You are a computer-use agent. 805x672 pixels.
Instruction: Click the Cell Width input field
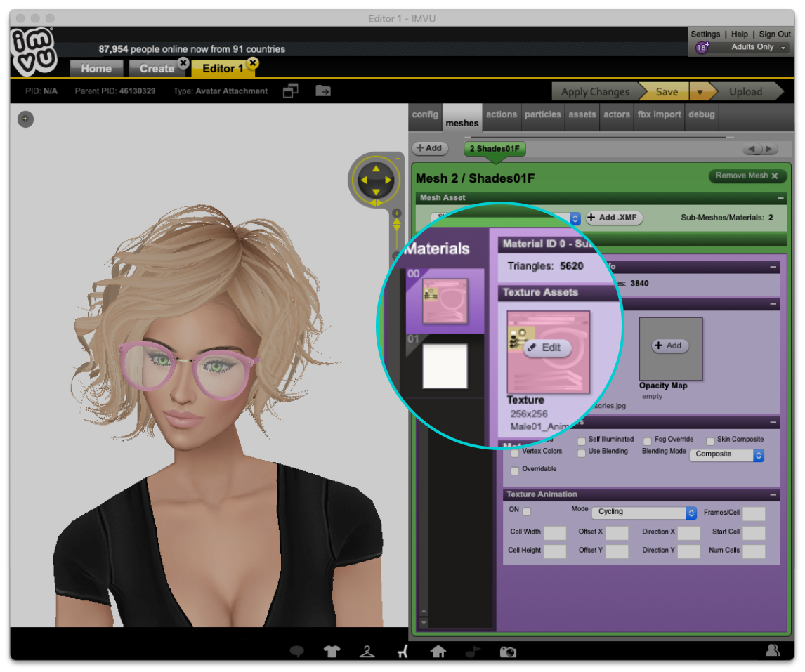[554, 532]
